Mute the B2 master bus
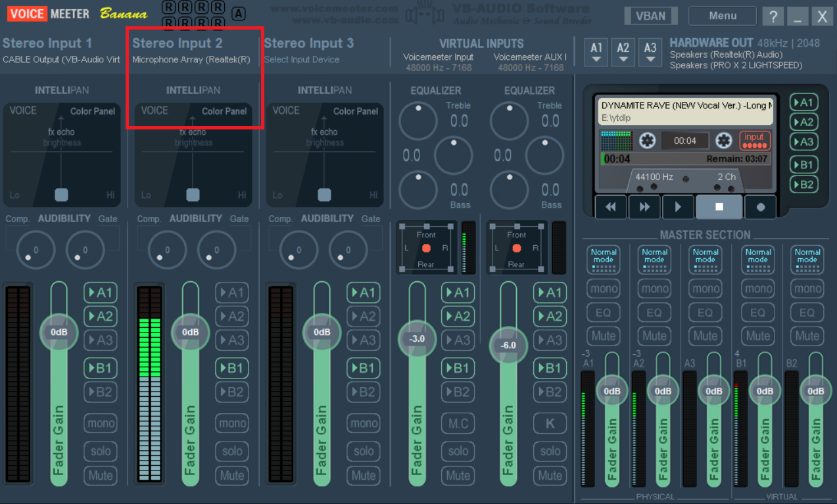 click(x=807, y=336)
